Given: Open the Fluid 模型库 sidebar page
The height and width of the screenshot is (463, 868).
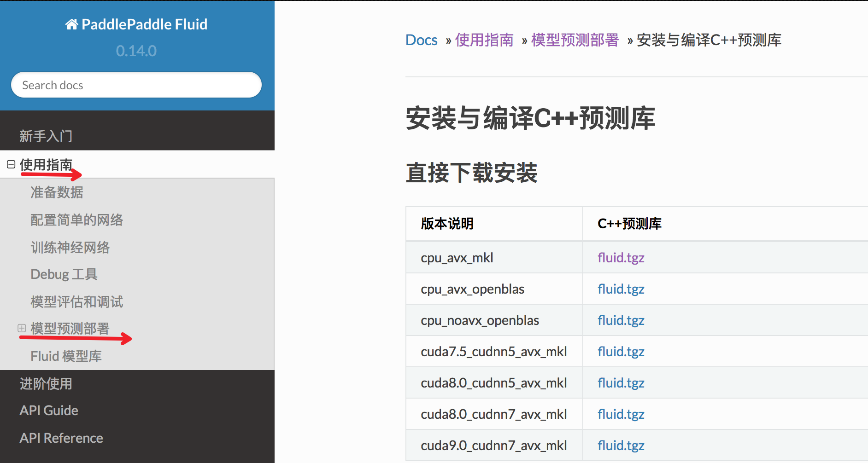Looking at the screenshot, I should click(66, 356).
